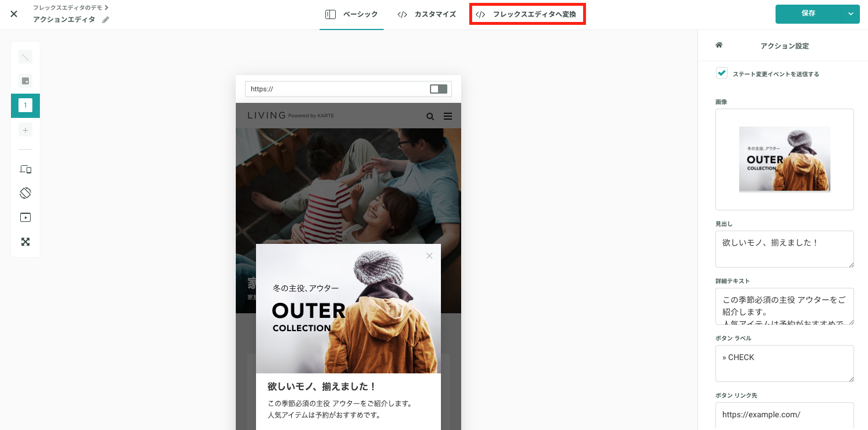Click the ボタン ラベル field with » CHECK
Image resolution: width=868 pixels, height=430 pixels.
coord(785,364)
